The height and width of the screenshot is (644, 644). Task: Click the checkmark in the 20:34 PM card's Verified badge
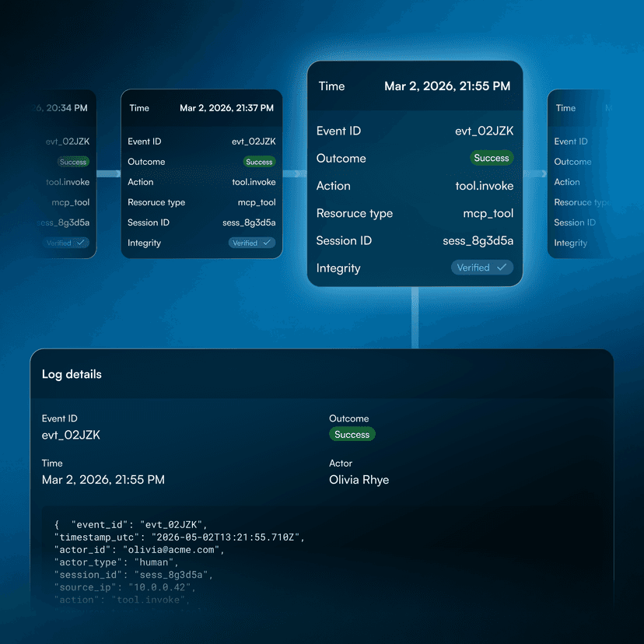point(81,243)
